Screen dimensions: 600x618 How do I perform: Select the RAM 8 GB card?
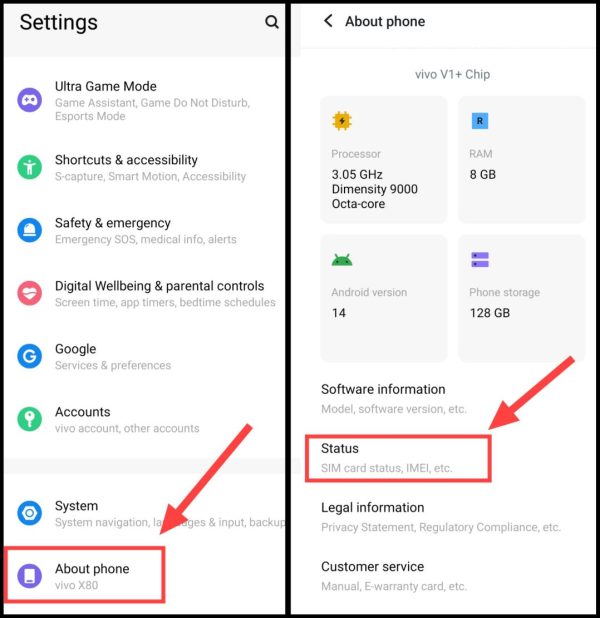point(522,160)
